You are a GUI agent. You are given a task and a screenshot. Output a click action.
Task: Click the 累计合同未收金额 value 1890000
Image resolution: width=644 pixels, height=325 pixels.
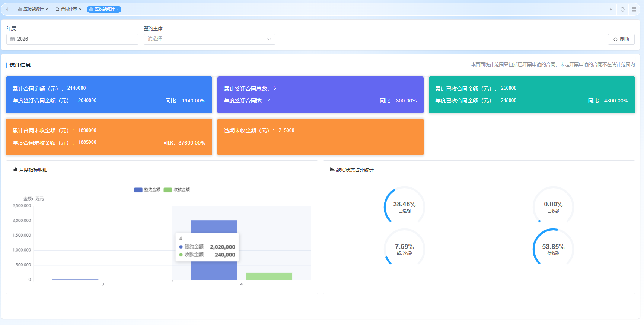(87, 130)
